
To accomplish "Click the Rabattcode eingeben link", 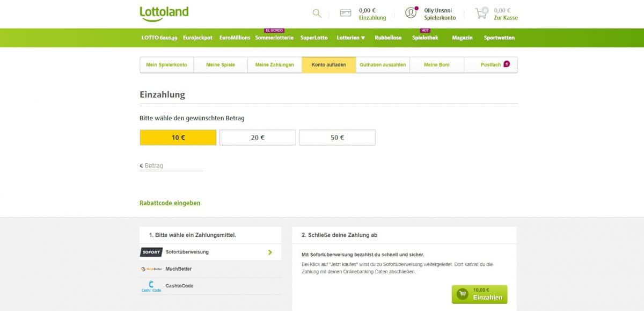I will point(170,203).
